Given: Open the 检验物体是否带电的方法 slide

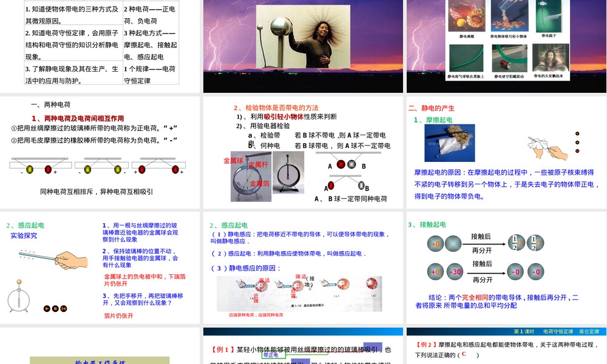Looking at the screenshot, I should (x=303, y=152).
